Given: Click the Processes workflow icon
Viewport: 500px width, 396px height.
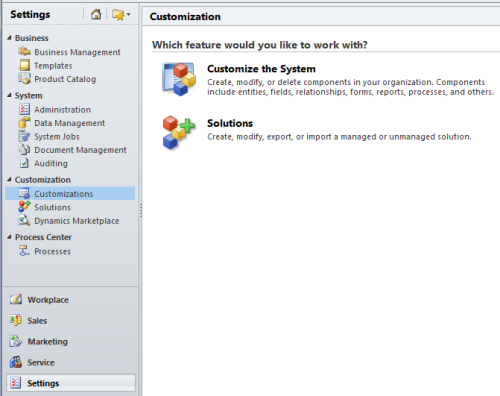Looking at the screenshot, I should [24, 251].
